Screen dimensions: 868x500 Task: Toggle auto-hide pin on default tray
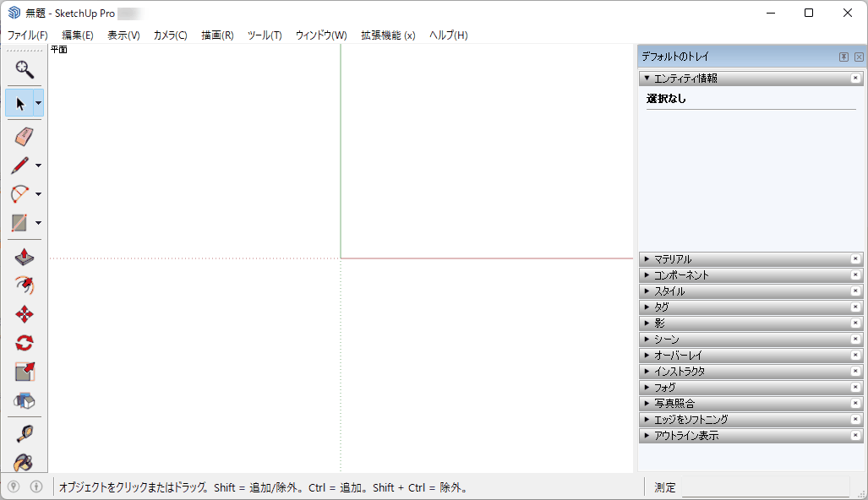pyautogui.click(x=843, y=57)
